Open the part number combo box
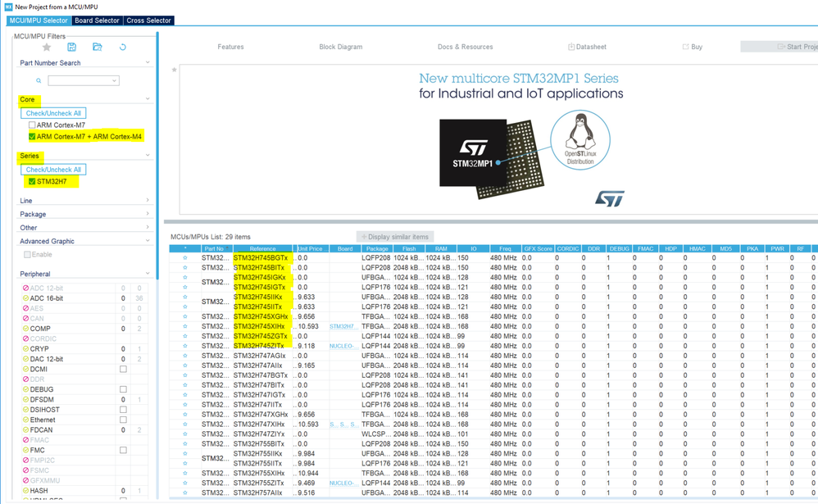Screen dimensions: 818x504 coord(84,81)
